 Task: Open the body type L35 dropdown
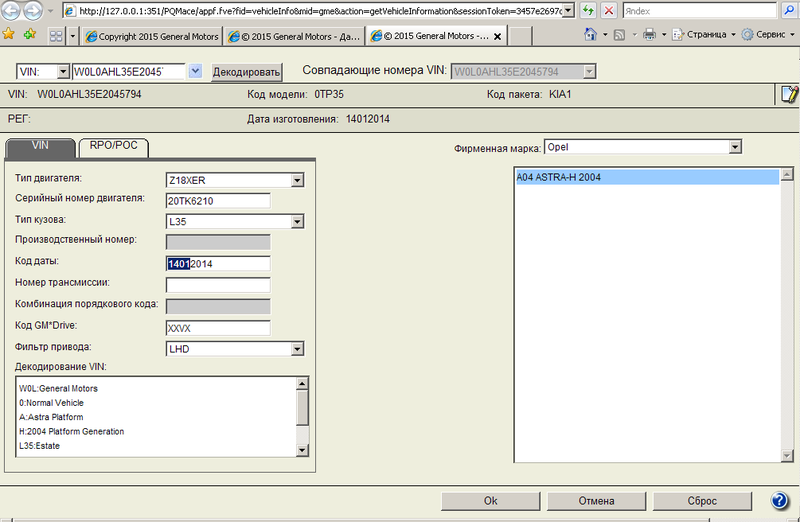pos(297,221)
